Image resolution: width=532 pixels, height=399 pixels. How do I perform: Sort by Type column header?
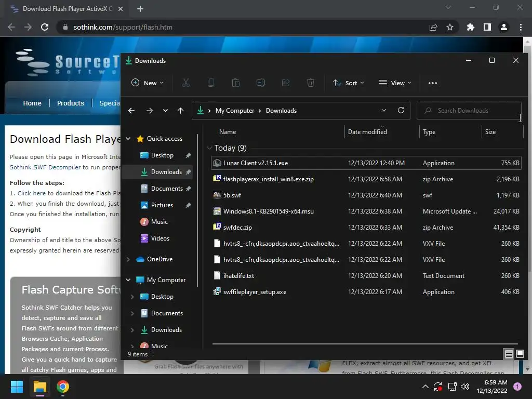click(x=429, y=132)
